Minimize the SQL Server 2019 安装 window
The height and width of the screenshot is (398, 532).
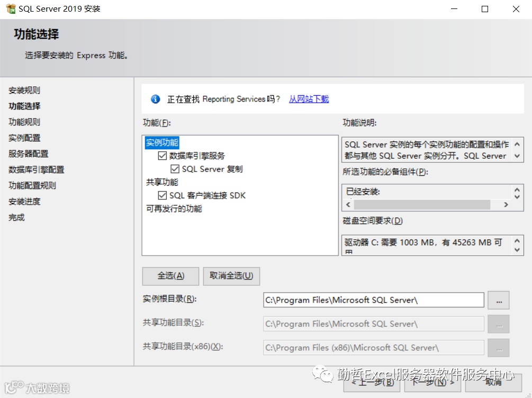point(454,9)
